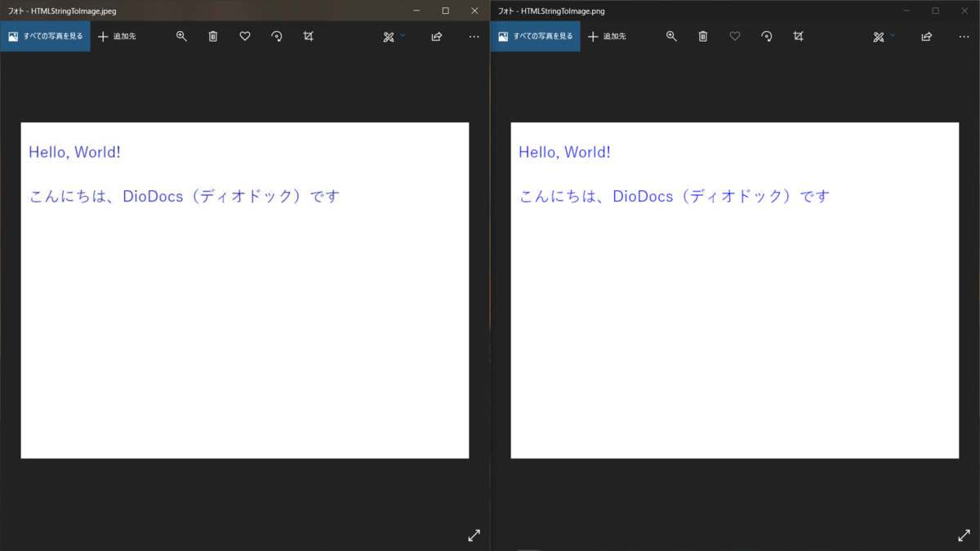The image size is (980, 551).
Task: Maximize the HTMLStringToImage.png window
Action: [x=935, y=11]
